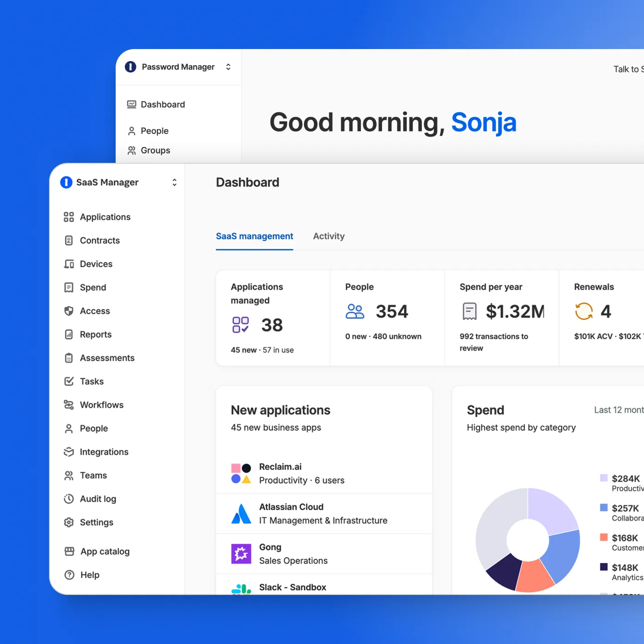Select the Applications icon in the sidebar
Screen dimensions: 644x644
(68, 217)
